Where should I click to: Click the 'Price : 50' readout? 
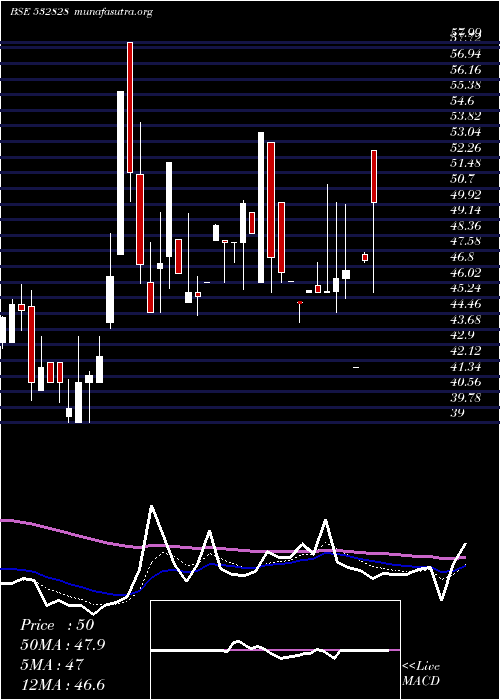57,625
